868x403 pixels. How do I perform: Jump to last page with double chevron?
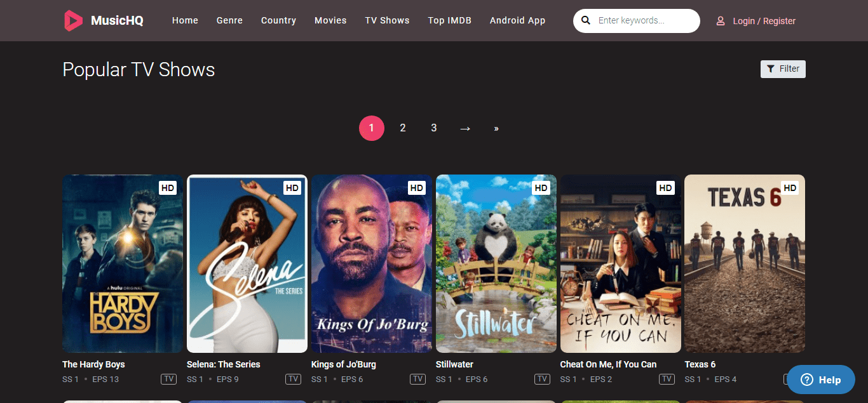496,128
